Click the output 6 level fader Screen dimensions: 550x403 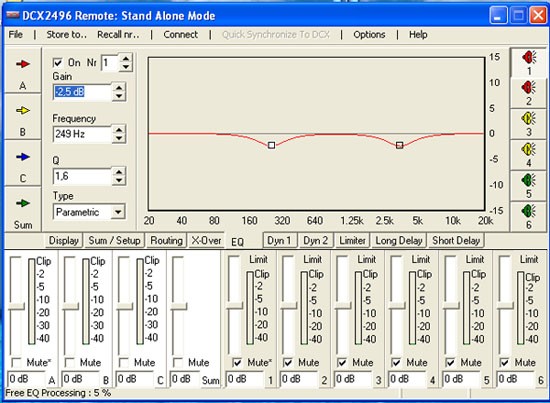505,305
